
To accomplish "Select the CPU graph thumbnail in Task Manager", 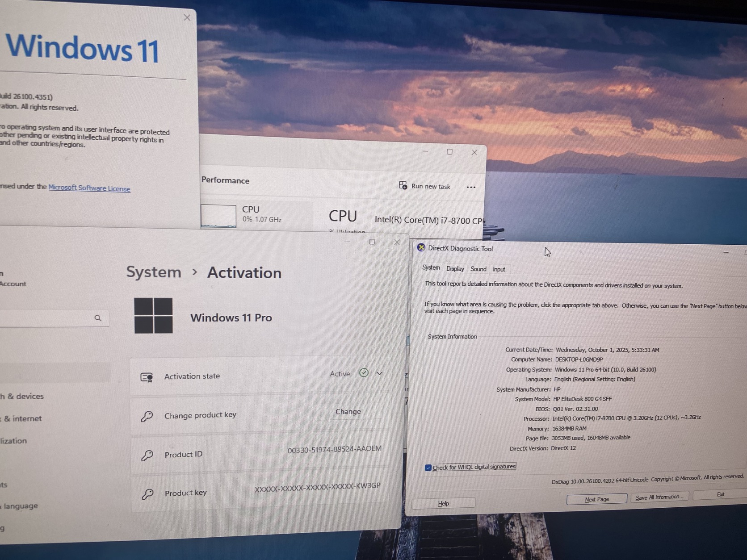I will tap(218, 216).
